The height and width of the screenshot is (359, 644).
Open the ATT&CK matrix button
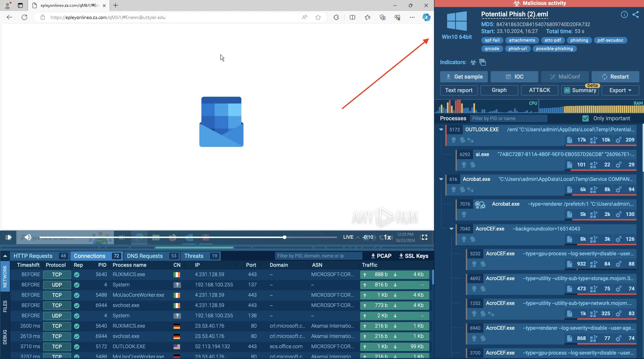539,90
